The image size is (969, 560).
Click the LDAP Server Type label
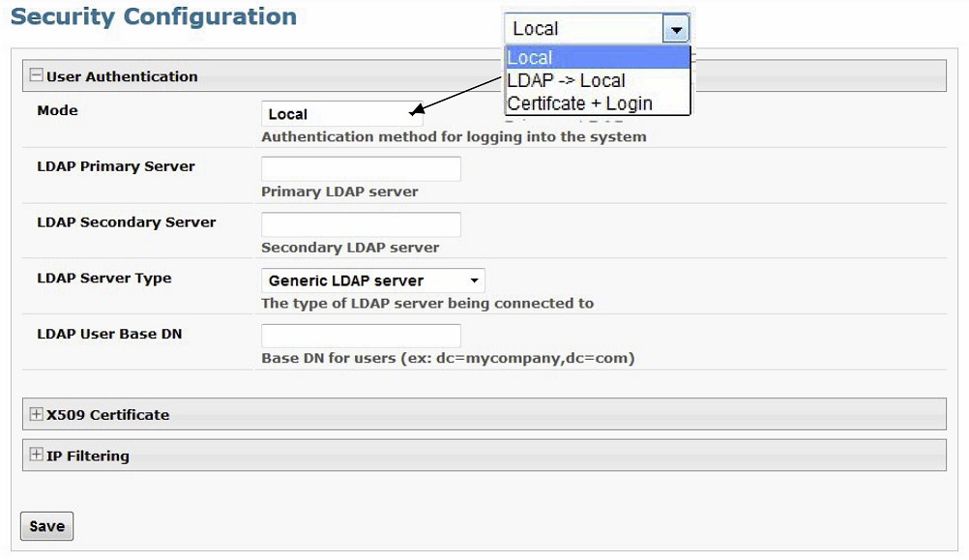pyautogui.click(x=104, y=279)
